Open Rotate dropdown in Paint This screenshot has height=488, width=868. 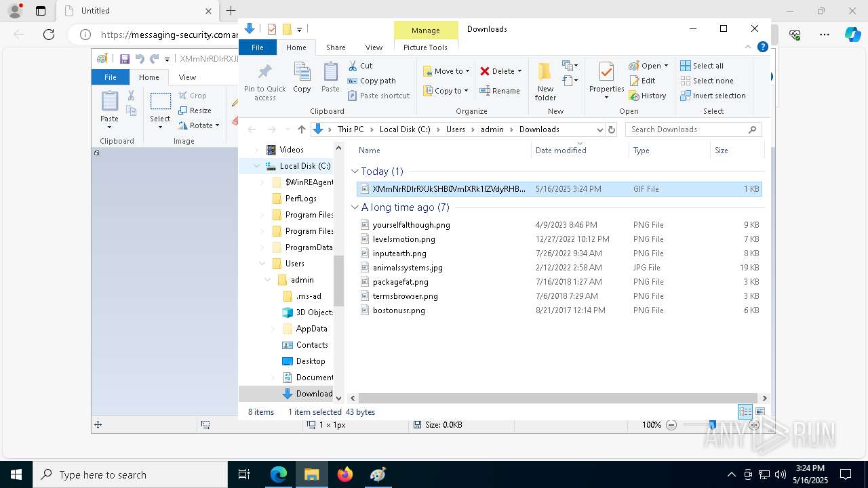coord(199,125)
